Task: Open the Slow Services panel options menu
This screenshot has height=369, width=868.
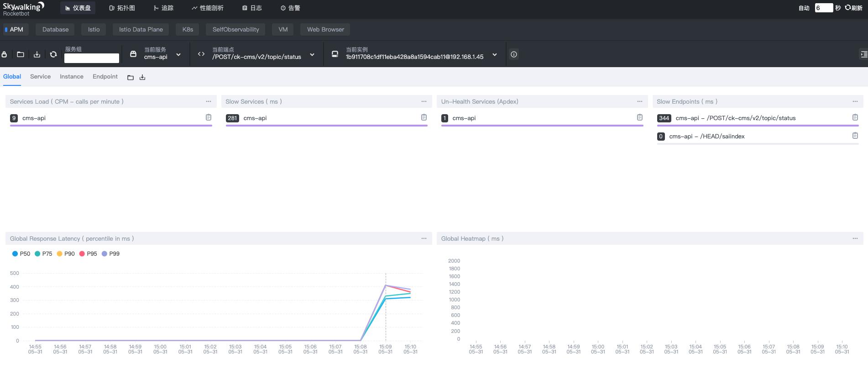Action: click(424, 101)
